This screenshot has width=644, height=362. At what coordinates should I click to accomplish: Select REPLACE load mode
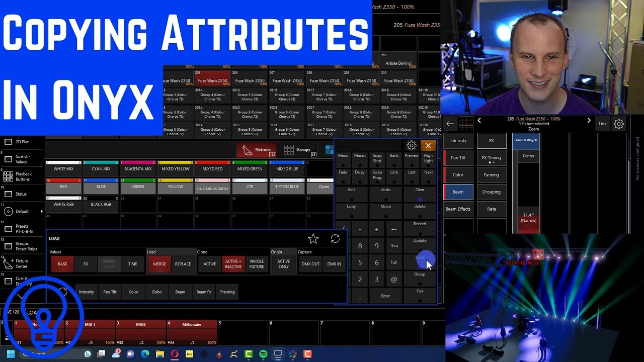coord(183,264)
